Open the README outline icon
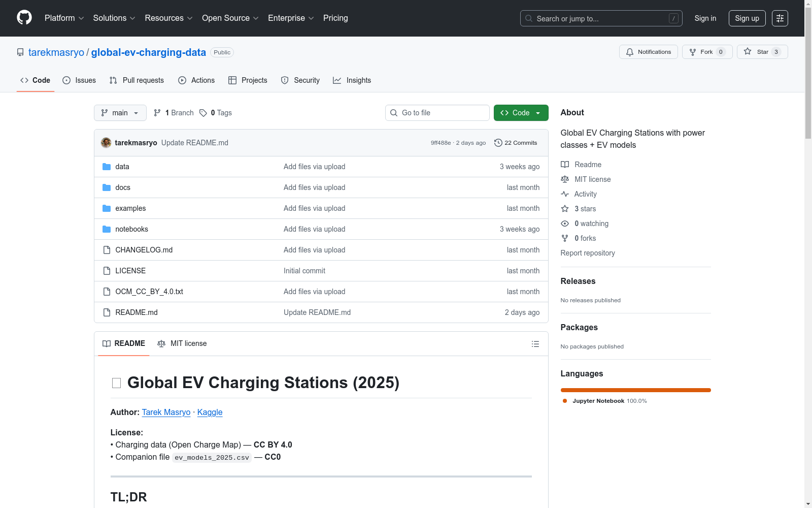Screen dimensions: 812x508 pyautogui.click(x=535, y=344)
